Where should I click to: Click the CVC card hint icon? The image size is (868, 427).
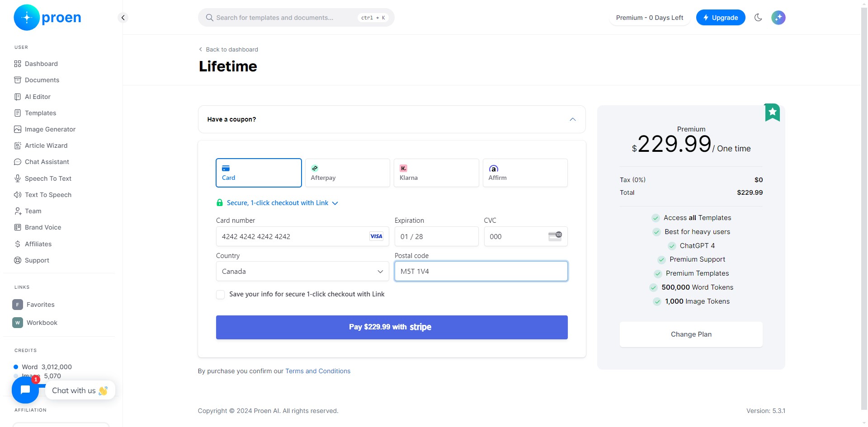pyautogui.click(x=555, y=236)
